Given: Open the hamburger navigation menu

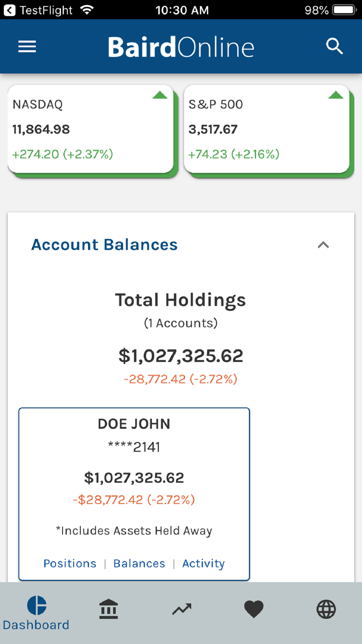Looking at the screenshot, I should point(27,47).
